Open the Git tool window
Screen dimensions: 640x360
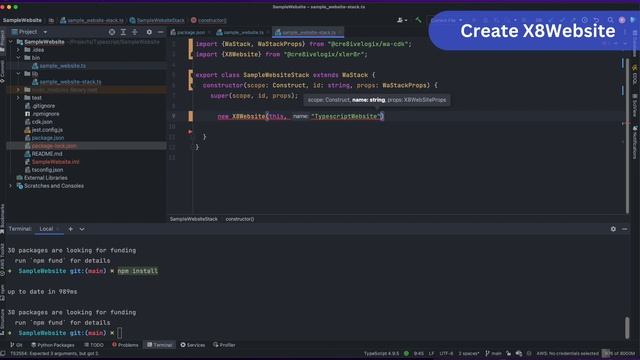(x=16, y=345)
